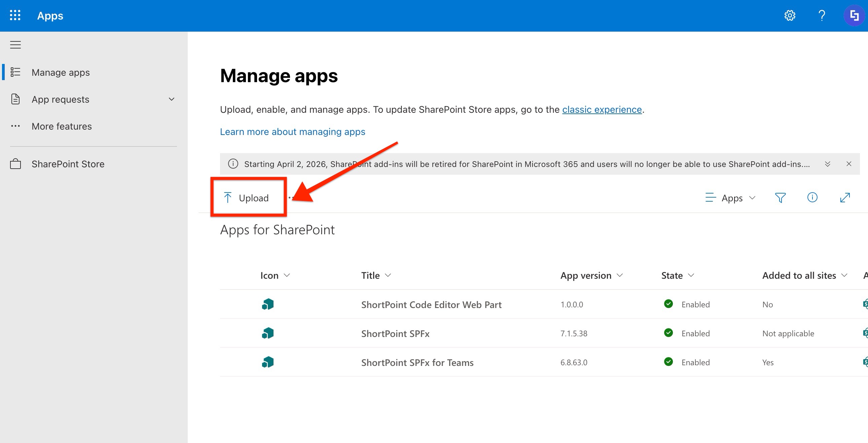Screen dimensions: 868x443
Task: Dismiss the add-ins retirement banner
Action: click(x=849, y=164)
